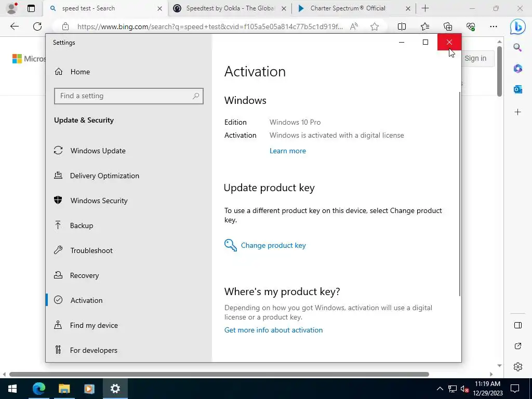Open Find my device settings
This screenshot has width=532, height=399.
click(94, 325)
